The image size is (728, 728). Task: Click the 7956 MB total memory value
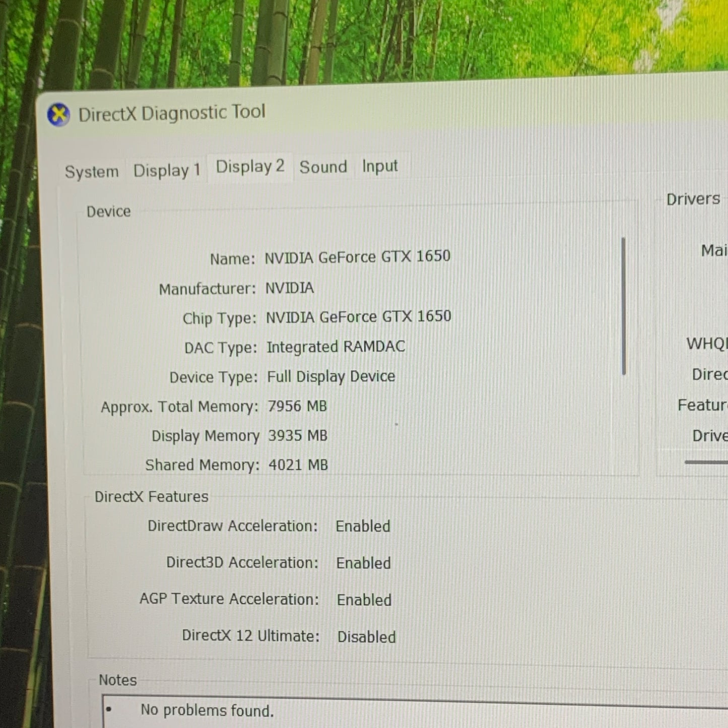297,406
